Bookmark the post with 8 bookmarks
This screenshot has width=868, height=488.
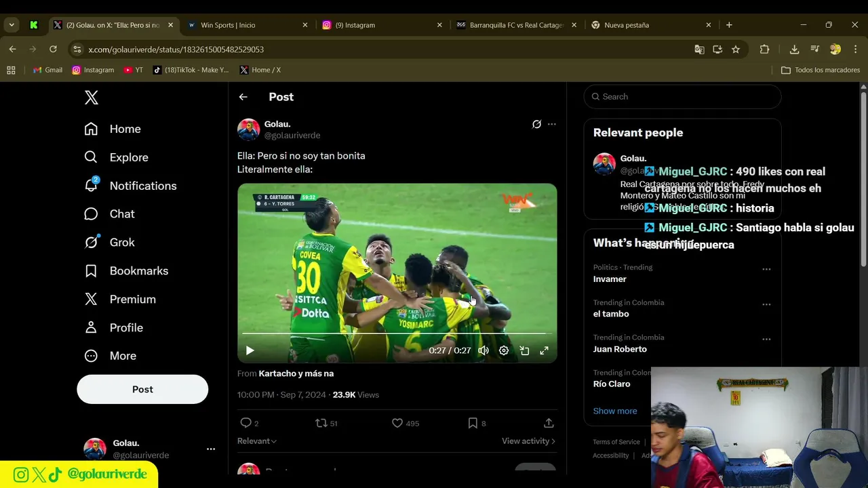click(477, 423)
